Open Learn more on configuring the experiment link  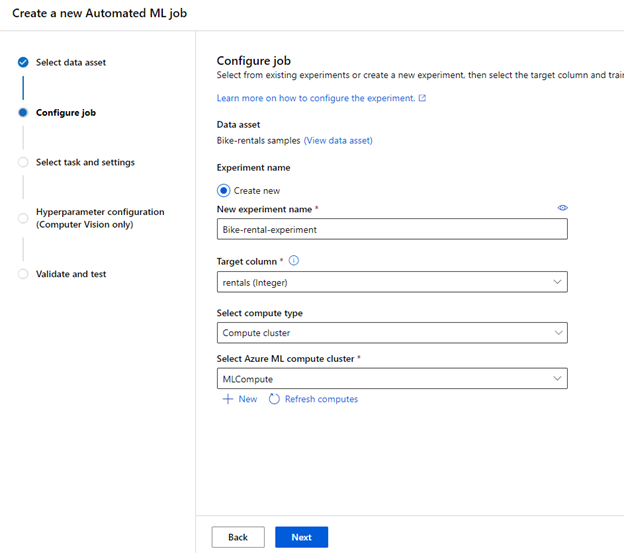point(315,98)
